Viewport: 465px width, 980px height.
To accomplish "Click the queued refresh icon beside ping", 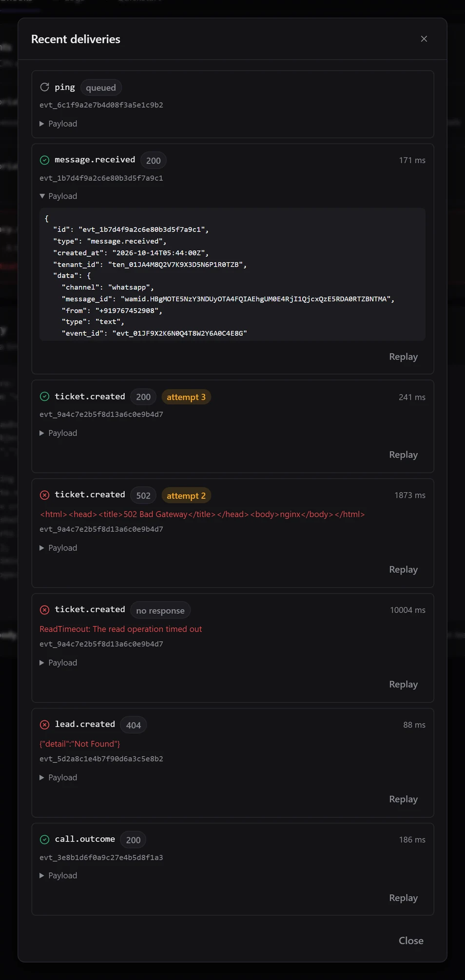I will [44, 87].
